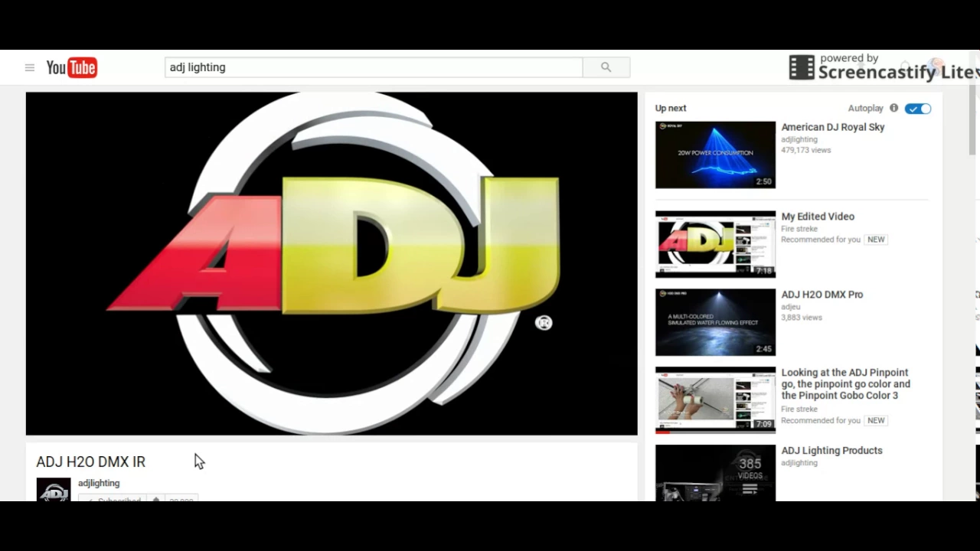Click the magnifier search button
980x551 pixels.
pyautogui.click(x=606, y=67)
